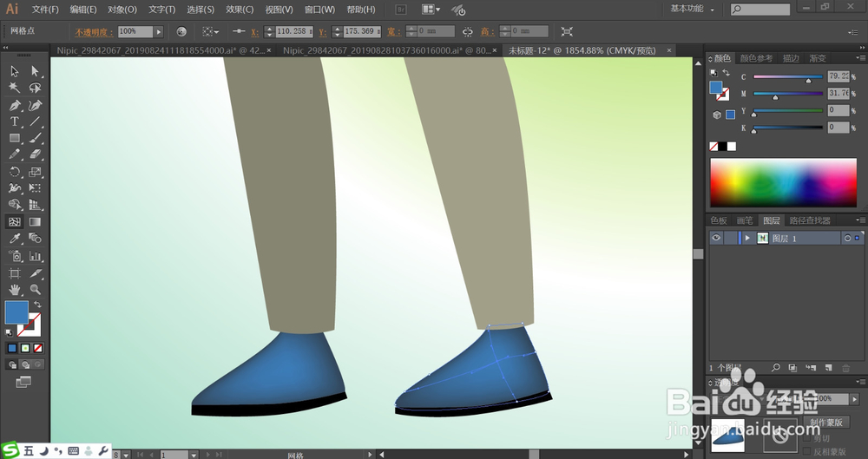Viewport: 868px width, 459px height.
Task: Select the Pen tool
Action: 15,105
